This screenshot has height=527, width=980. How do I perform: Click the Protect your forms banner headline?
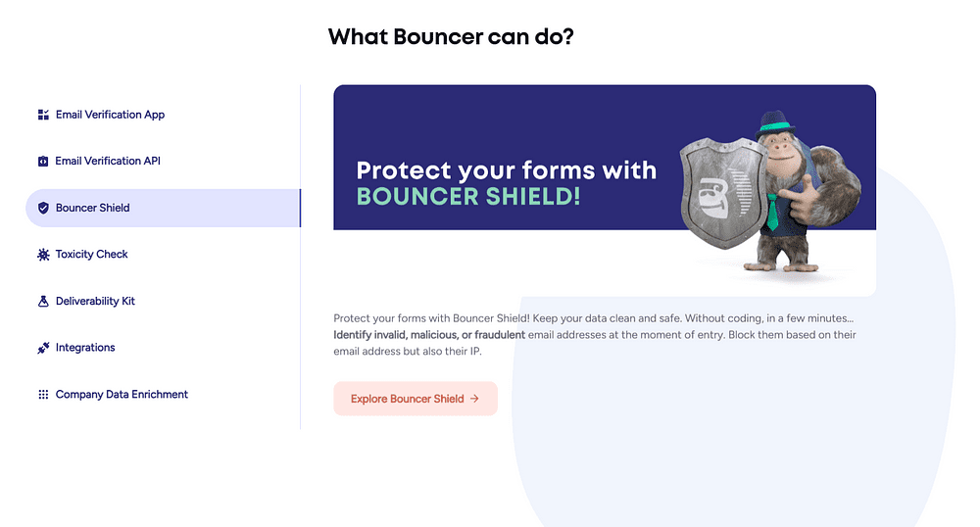coord(507,183)
